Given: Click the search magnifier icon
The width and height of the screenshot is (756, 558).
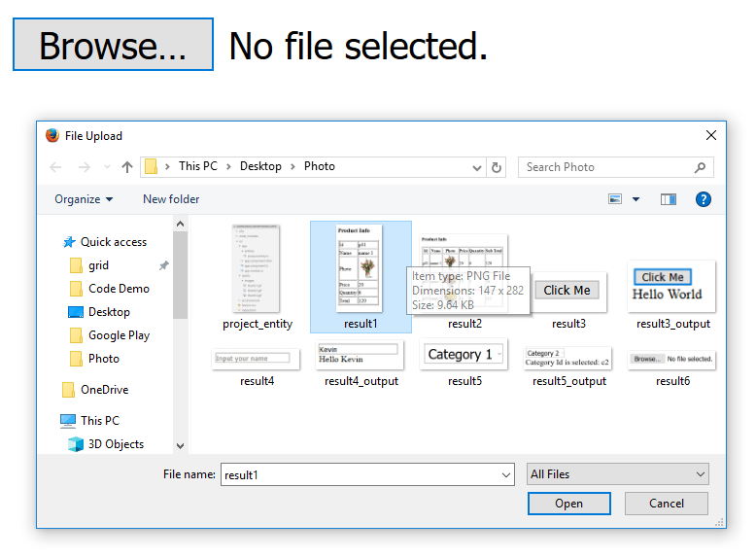Looking at the screenshot, I should coord(700,167).
